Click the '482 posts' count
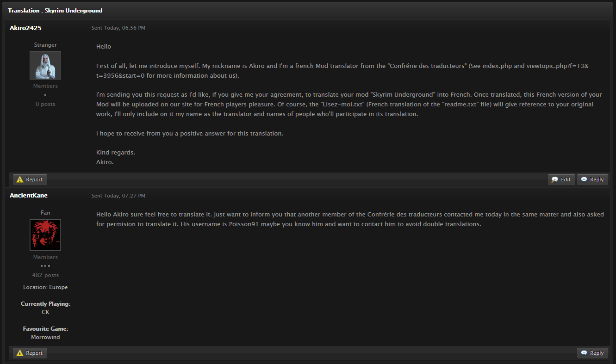This screenshot has width=616, height=364. point(45,275)
